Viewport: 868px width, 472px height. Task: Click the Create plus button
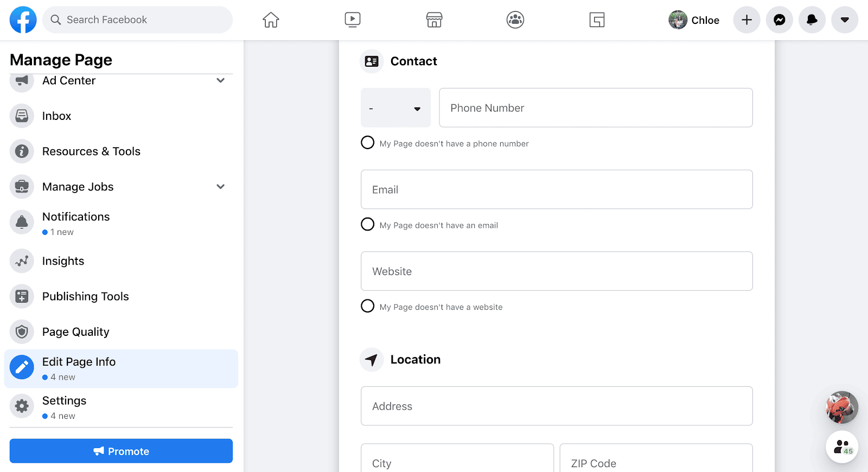(x=746, y=20)
